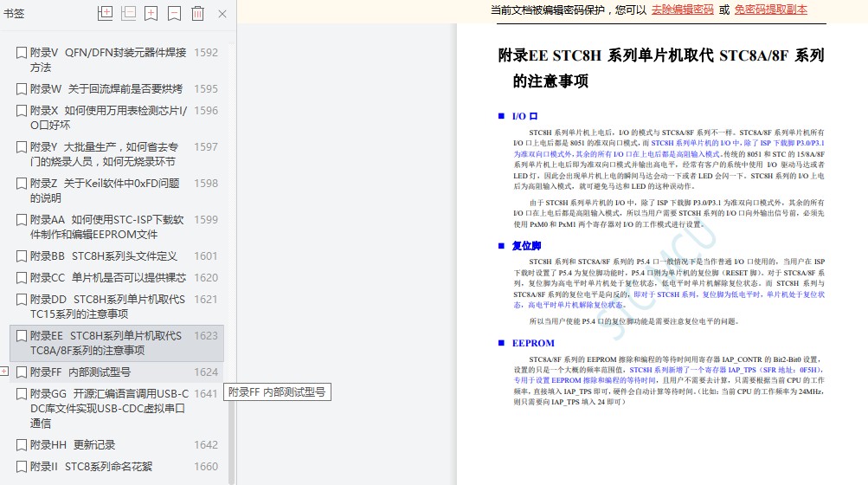The width and height of the screenshot is (868, 485).
Task: Open bookmark 附录HH 更新记录
Action: pyautogui.click(x=73, y=445)
